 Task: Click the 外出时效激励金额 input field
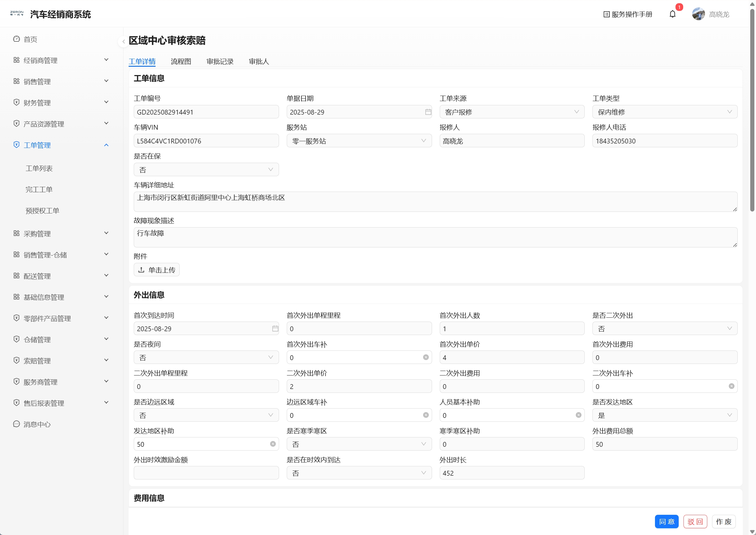point(206,473)
